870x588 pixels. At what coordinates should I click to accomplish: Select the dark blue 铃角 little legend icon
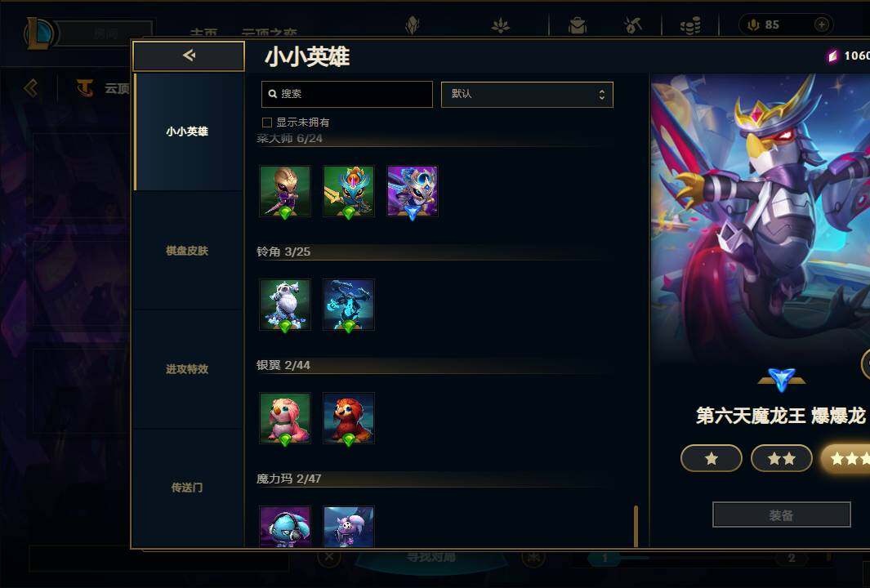(349, 305)
